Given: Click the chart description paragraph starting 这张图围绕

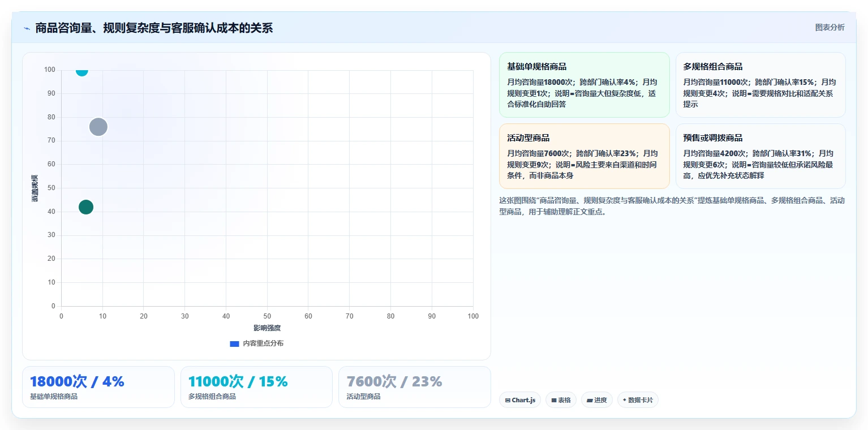Looking at the screenshot, I should click(x=672, y=206).
